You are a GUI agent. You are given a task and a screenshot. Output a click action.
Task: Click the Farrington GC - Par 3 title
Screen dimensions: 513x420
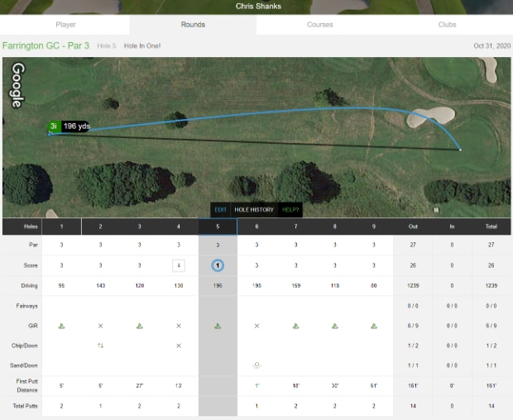click(46, 45)
